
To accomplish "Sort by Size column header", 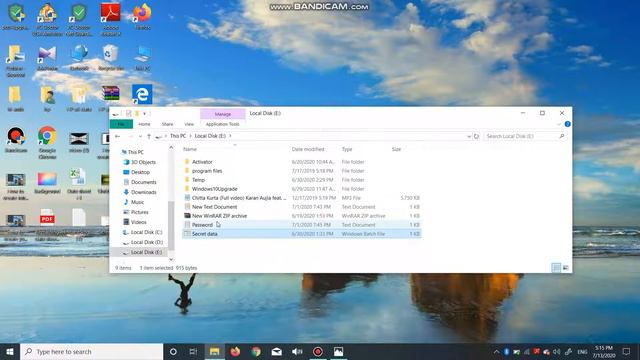I will [396, 149].
